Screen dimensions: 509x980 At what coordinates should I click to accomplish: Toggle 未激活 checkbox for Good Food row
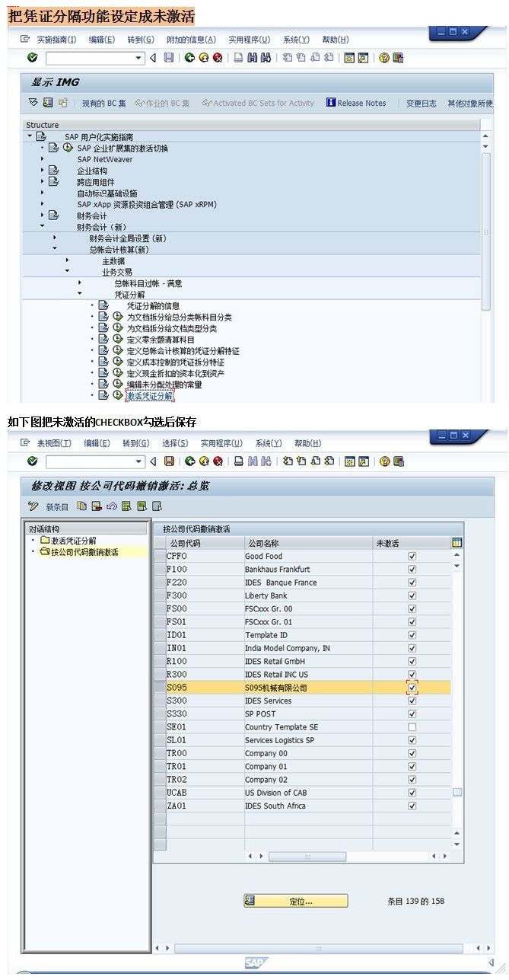tap(412, 557)
